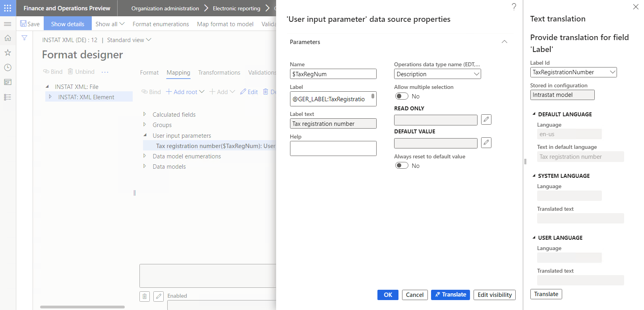644x310 pixels.
Task: Switch to the Format tab
Action: (149, 73)
